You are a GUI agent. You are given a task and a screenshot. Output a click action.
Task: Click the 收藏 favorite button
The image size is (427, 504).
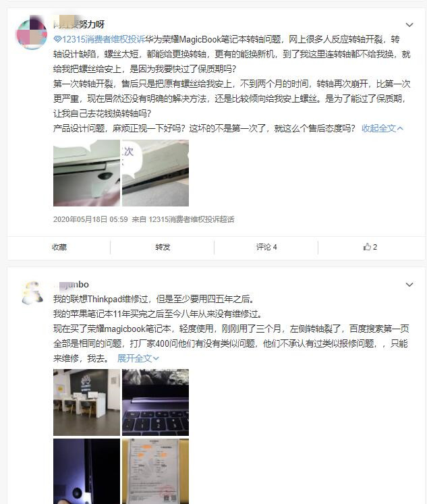(59, 247)
